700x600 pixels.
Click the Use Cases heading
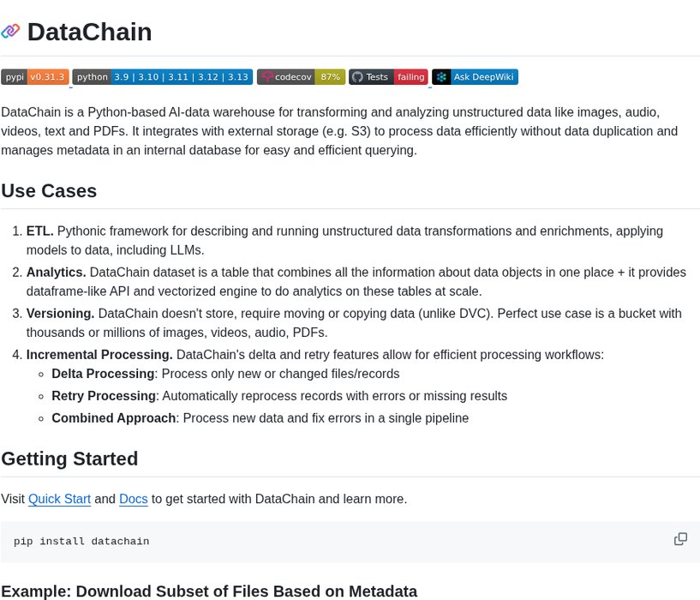[x=49, y=190]
